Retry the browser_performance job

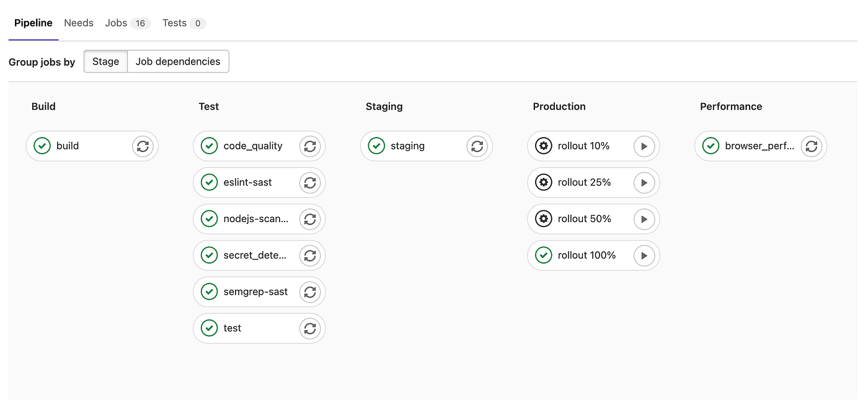(x=812, y=146)
